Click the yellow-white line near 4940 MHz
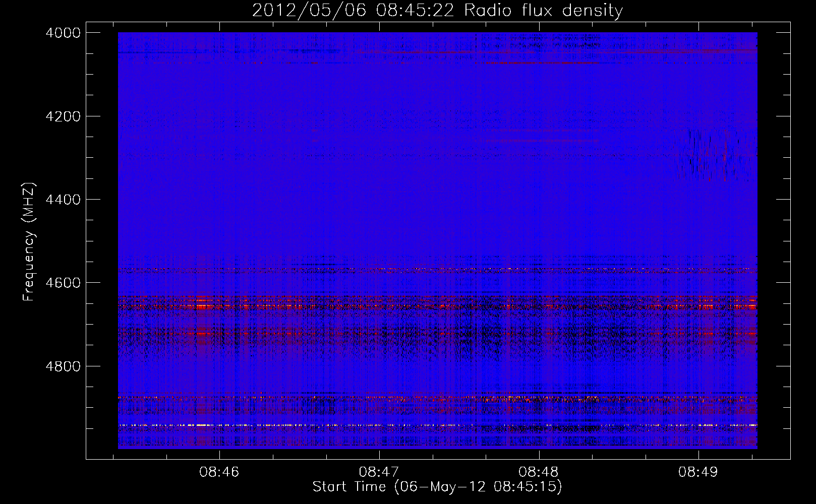Image resolution: width=816 pixels, height=504 pixels. (437, 425)
